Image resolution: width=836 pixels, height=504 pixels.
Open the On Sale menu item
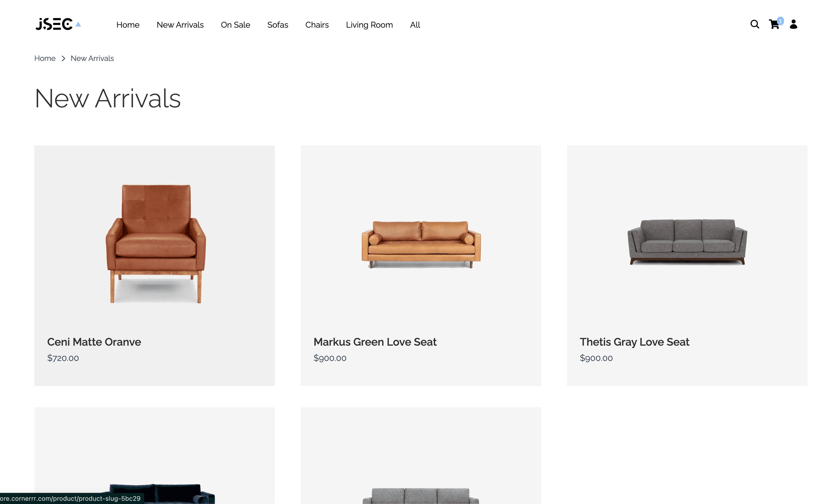pos(235,25)
